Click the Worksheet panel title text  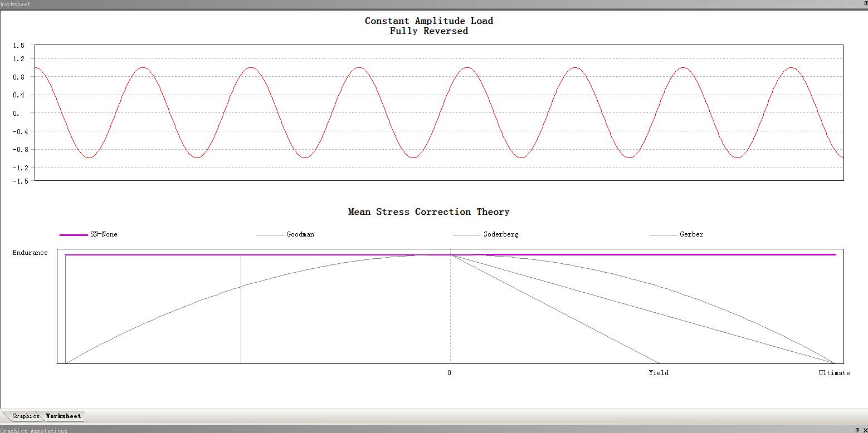[16, 4]
